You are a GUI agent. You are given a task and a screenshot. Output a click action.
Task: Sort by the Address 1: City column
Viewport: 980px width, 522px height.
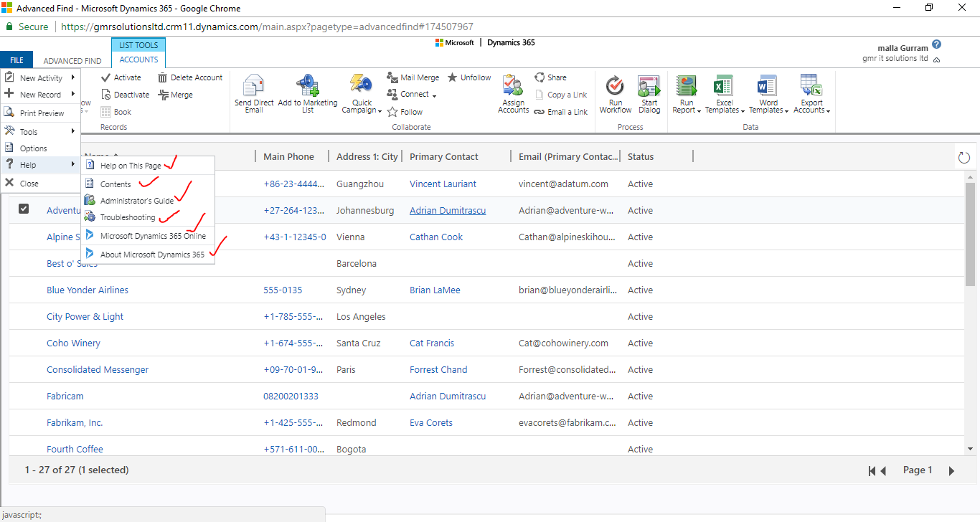coord(367,157)
